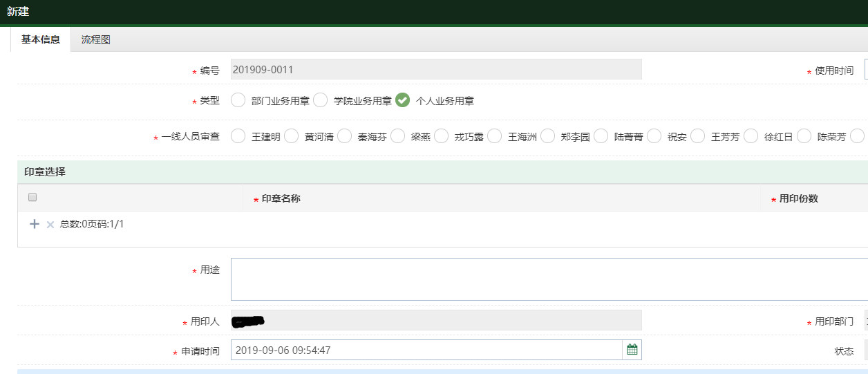Select reviewer 徐红日
Image resolution: width=868 pixels, height=374 pixels.
[x=751, y=136]
